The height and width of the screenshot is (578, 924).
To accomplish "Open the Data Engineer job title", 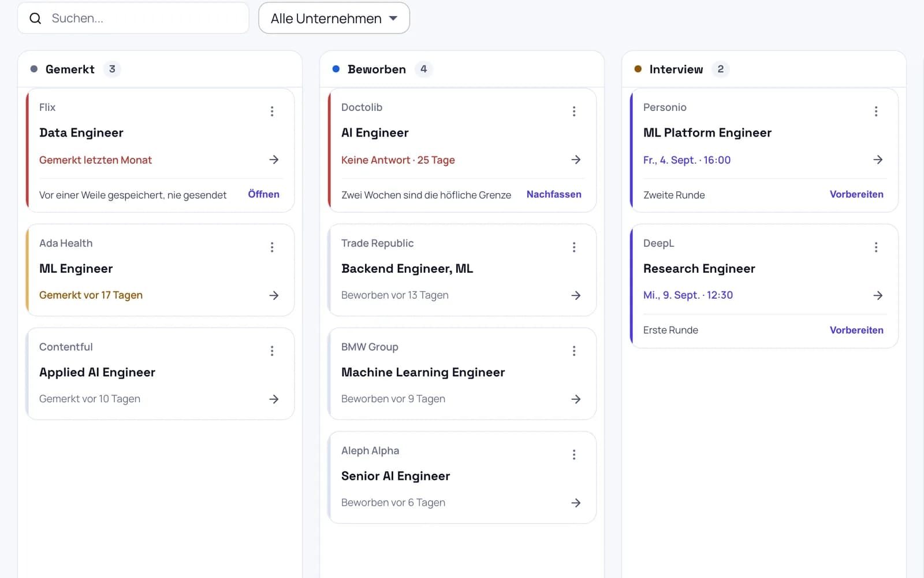I will pyautogui.click(x=81, y=133).
